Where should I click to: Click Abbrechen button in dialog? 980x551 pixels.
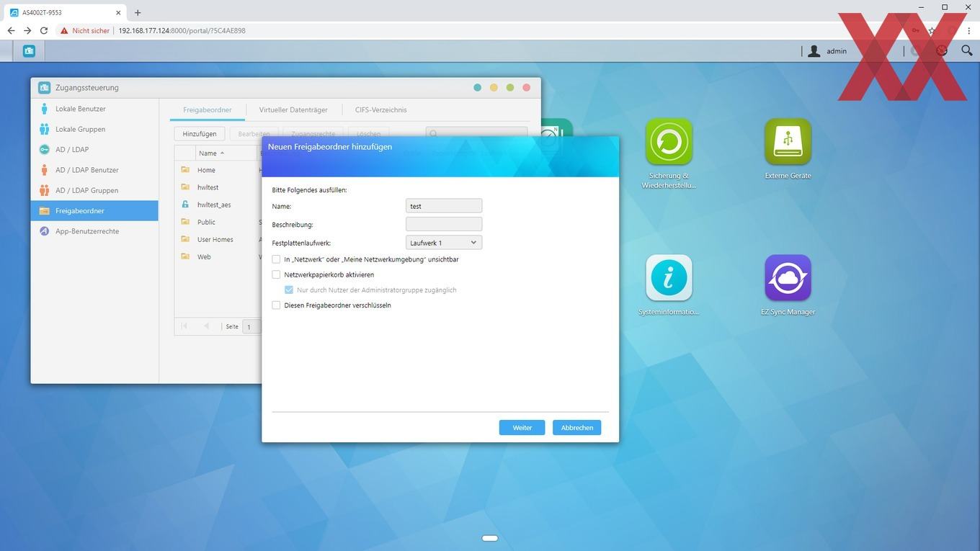577,428
